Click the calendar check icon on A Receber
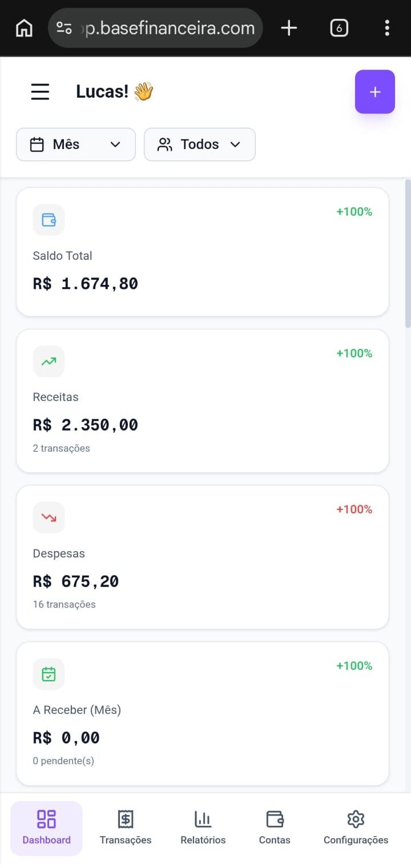The height and width of the screenshot is (868, 411). [x=49, y=674]
